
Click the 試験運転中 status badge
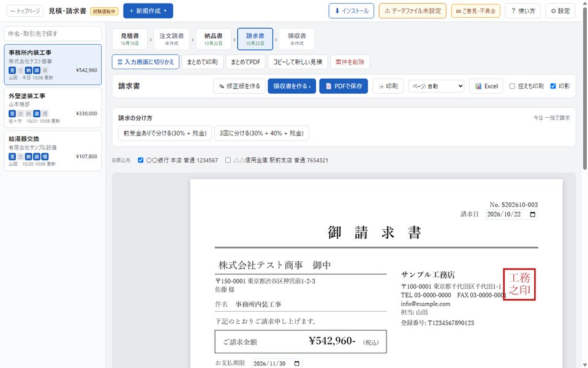[x=104, y=11]
